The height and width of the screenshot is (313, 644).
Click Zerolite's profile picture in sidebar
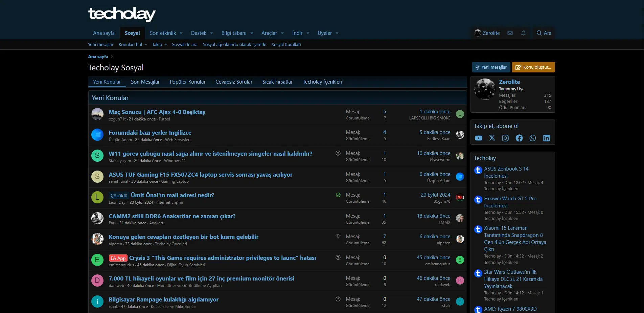(485, 89)
